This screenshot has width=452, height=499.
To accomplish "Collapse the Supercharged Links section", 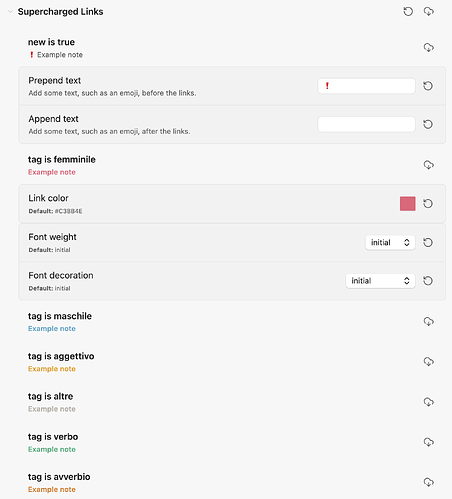I will [x=10, y=12].
